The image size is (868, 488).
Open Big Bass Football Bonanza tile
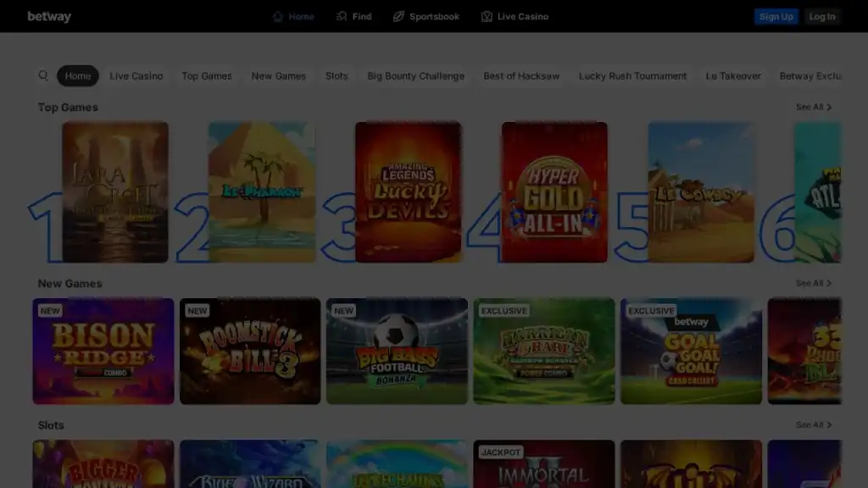[397, 351]
